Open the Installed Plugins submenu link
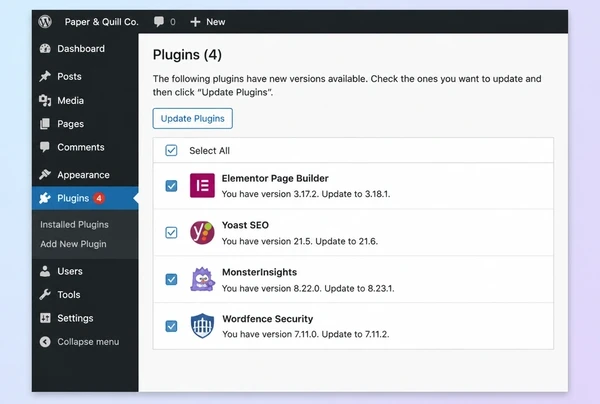Viewport: 600px width, 404px height. point(74,225)
